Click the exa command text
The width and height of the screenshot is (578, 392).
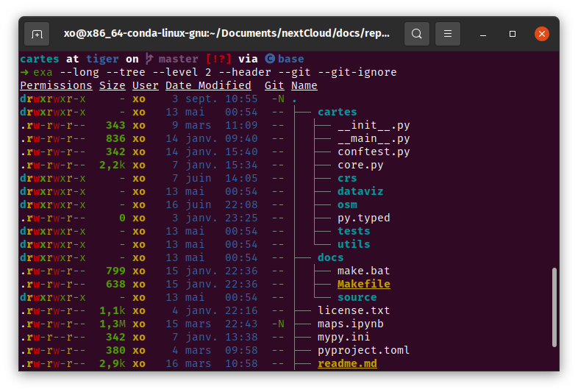tap(43, 72)
